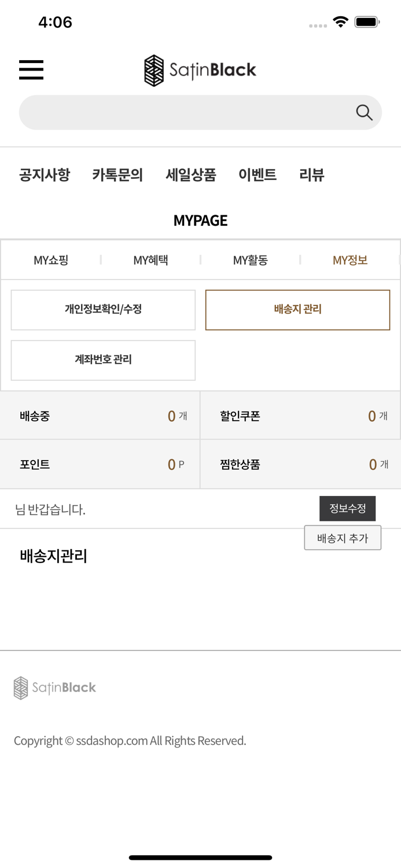This screenshot has width=401, height=868.
Task: Click the SatinBlack logo in the footer
Action: pyautogui.click(x=54, y=688)
